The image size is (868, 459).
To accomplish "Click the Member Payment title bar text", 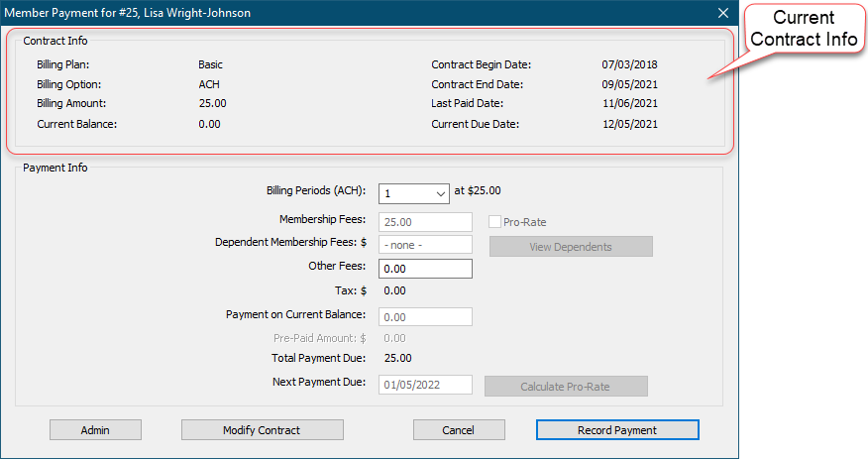I will (x=128, y=13).
